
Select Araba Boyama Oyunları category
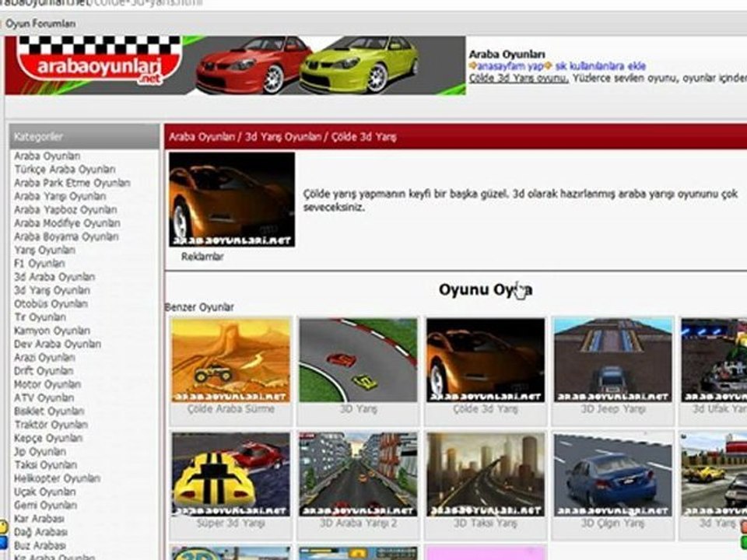tap(66, 236)
